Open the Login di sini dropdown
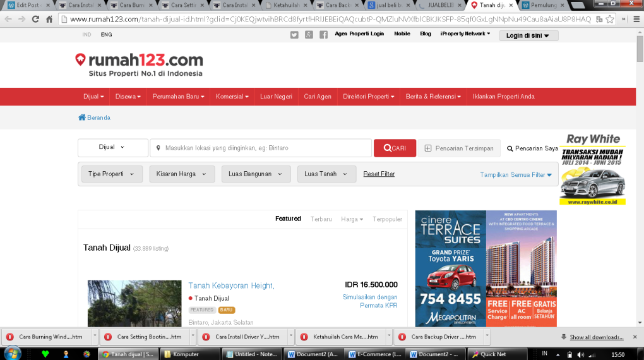 point(528,35)
